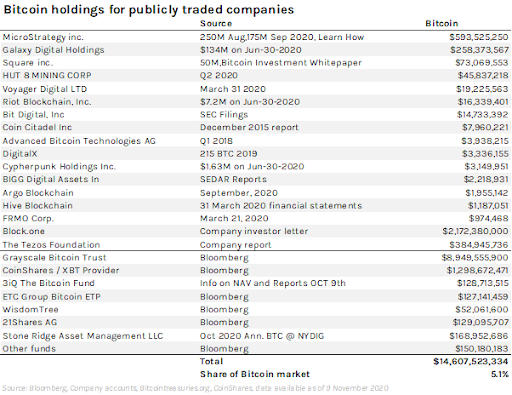Click the Bitcoin column header
Viewport: 512px width, 395px height.
[442, 23]
